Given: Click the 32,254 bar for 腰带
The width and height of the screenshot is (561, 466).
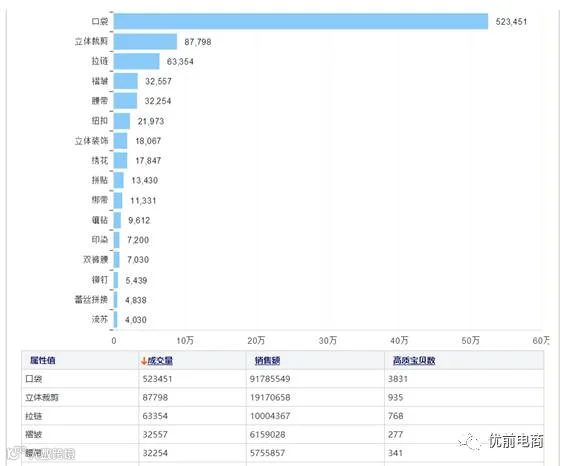Looking at the screenshot, I should (x=125, y=101).
